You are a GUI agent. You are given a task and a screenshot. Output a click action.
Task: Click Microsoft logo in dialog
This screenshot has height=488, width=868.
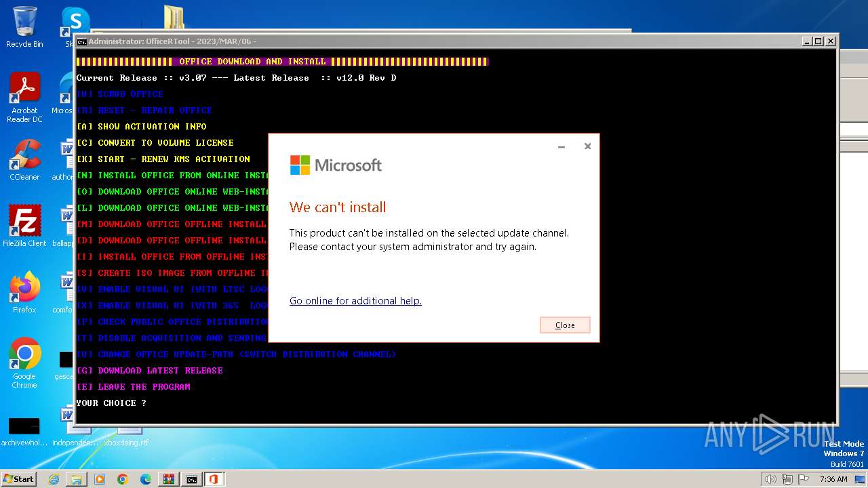(336, 165)
